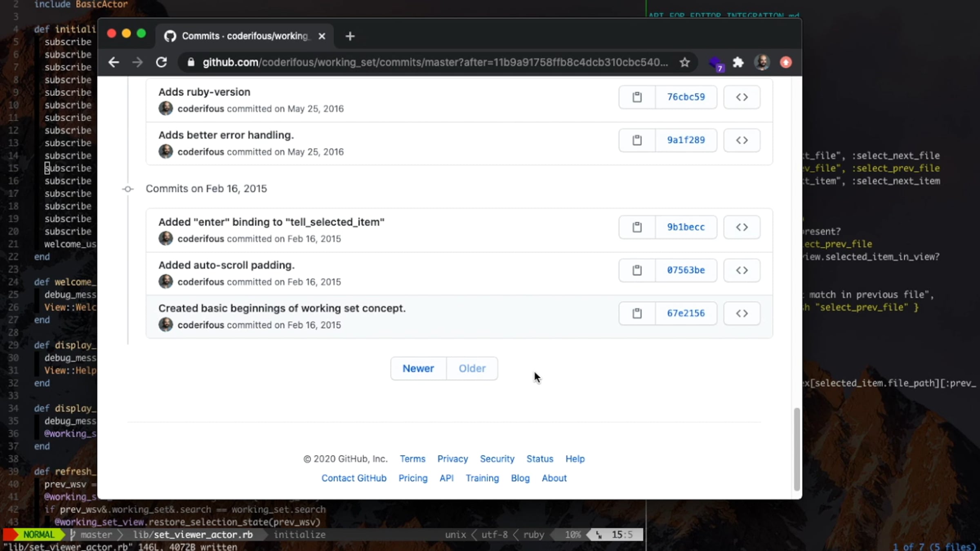
Task: Go back in browser history
Action: point(114,62)
